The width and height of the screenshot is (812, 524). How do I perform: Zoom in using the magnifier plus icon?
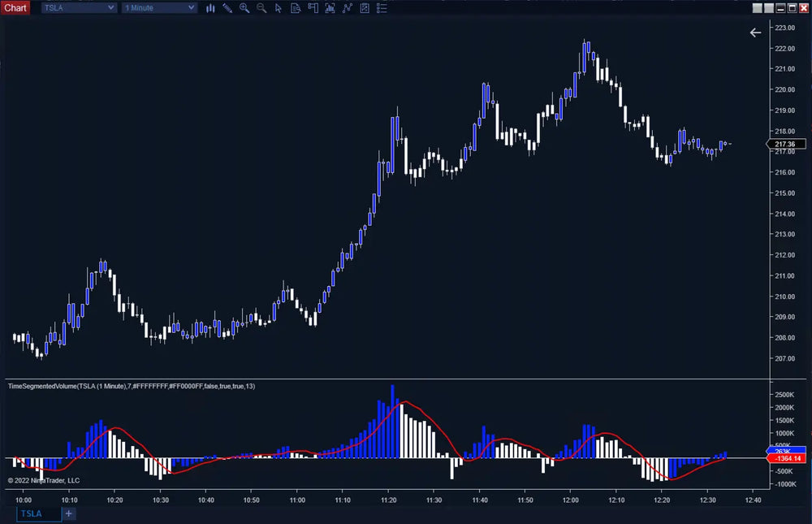pos(244,8)
